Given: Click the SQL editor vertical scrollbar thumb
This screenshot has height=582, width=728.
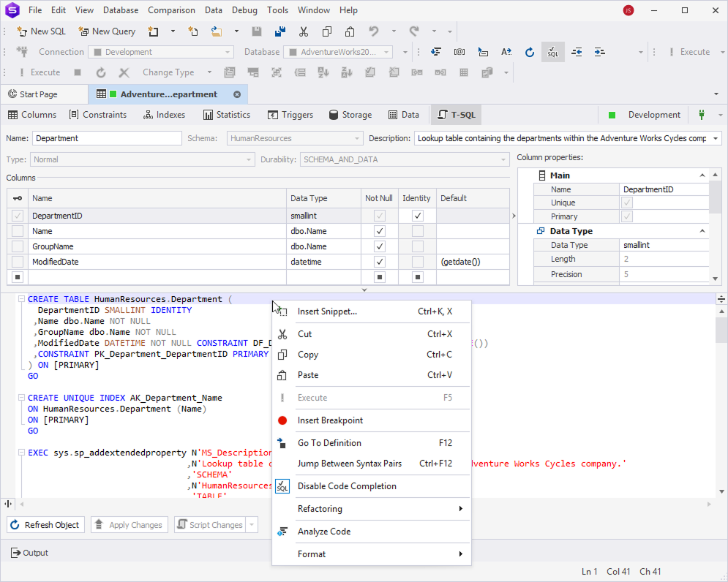Looking at the screenshot, I should (721, 330).
